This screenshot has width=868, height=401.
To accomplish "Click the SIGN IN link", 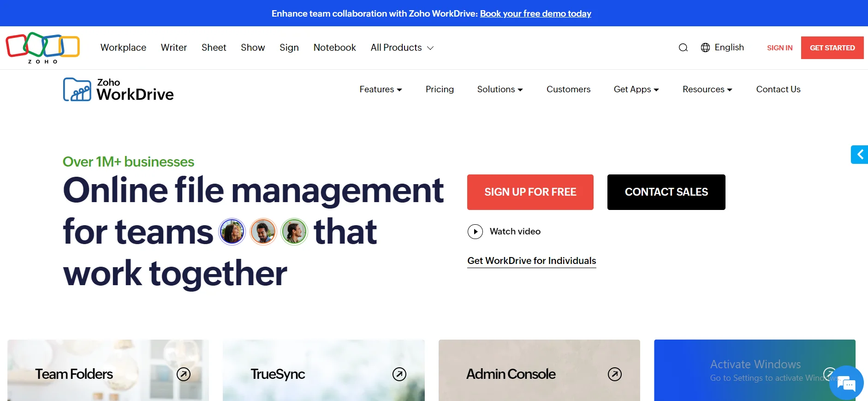I will 780,48.
